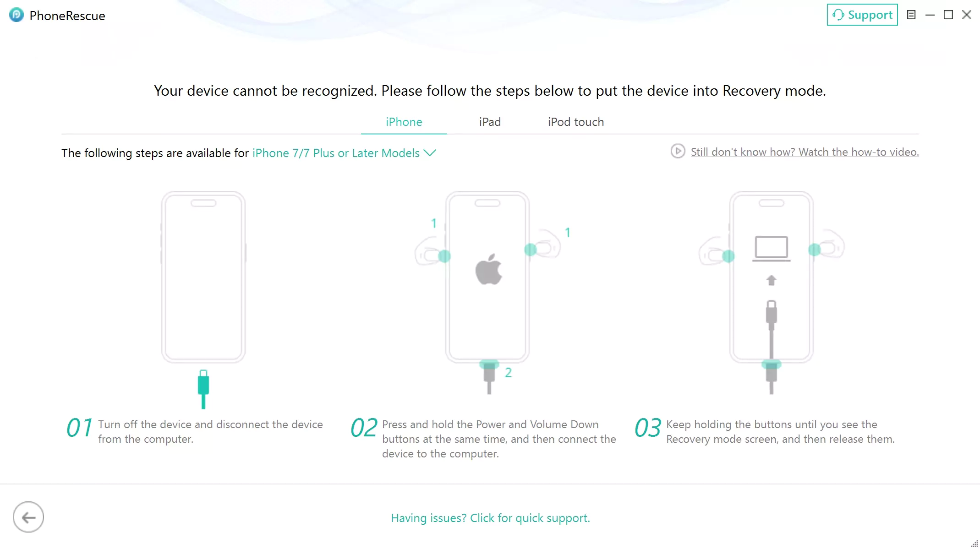Select the iPhone tab

click(404, 122)
